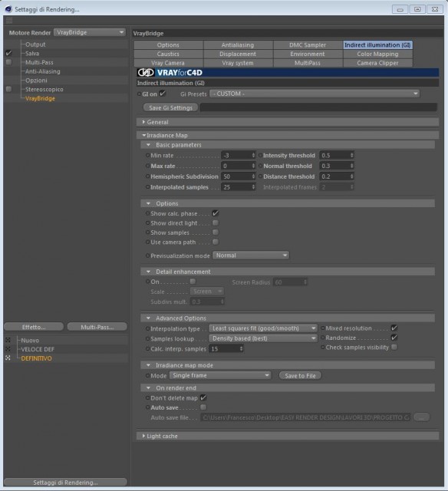Click the preset icon next to Nuovo
Image resolution: width=448 pixels, height=491 pixels.
tap(8, 340)
